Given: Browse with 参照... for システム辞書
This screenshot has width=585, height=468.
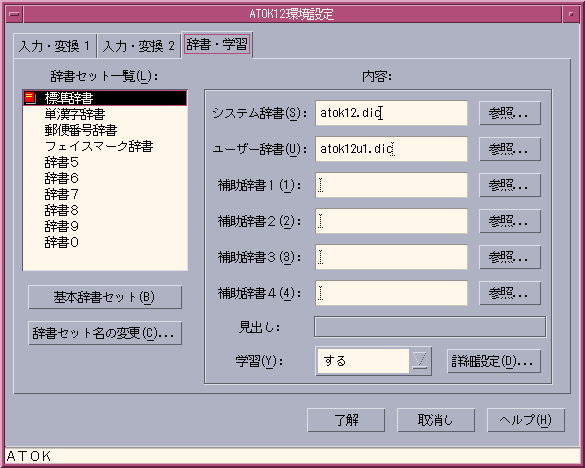Looking at the screenshot, I should click(510, 113).
